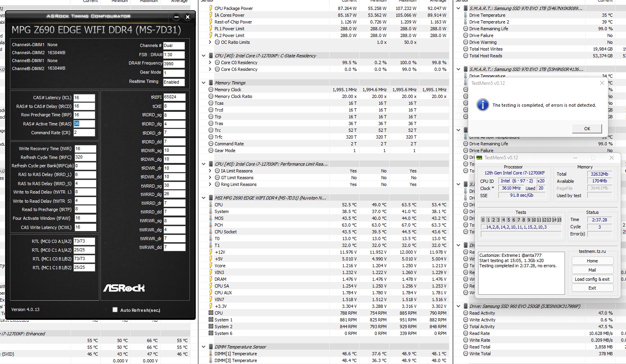Click Load config & exit in TestMem5
The image size is (626, 364).
point(592,279)
